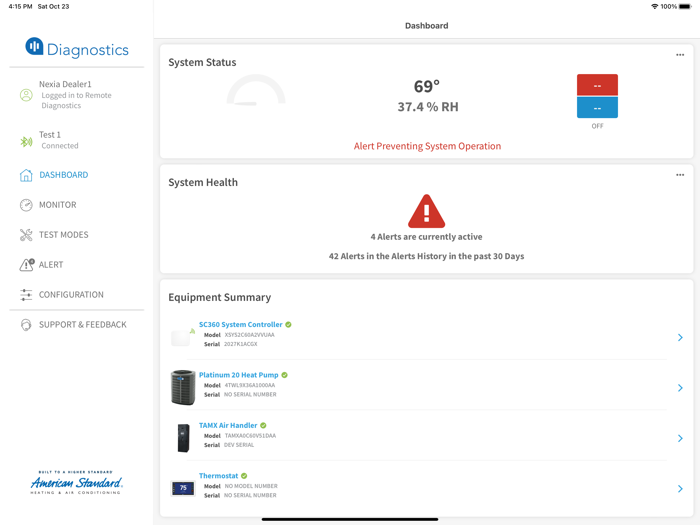Screen dimensions: 700x525
Task: Click the heat pump outdoor unit thumbnail
Action: [183, 388]
